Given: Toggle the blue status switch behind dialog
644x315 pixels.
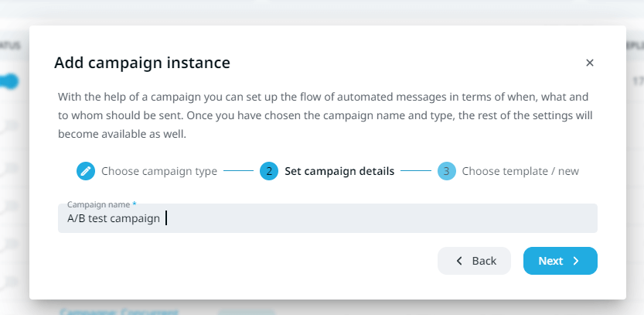Looking at the screenshot, I should pyautogui.click(x=9, y=81).
